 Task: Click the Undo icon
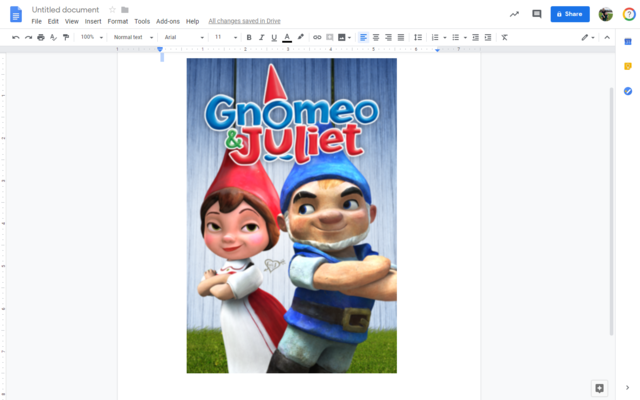[x=16, y=37]
